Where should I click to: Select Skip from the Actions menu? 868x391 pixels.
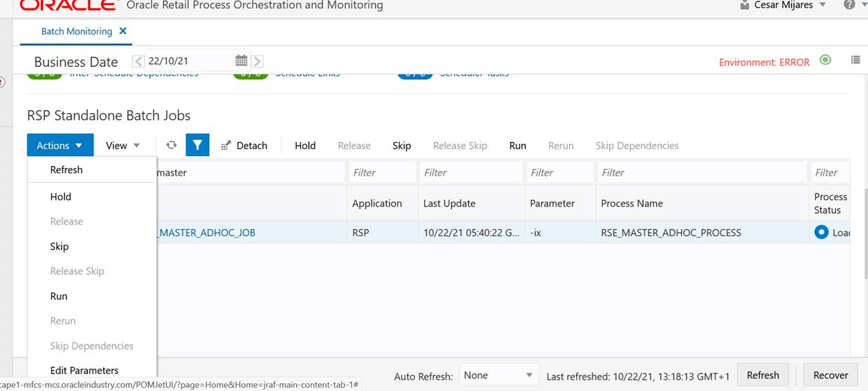(91, 246)
